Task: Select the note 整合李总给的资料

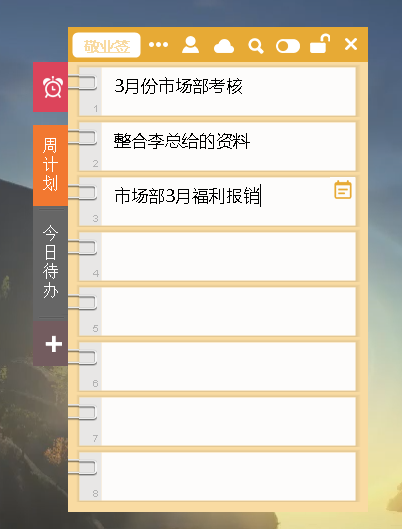Action: (x=182, y=141)
